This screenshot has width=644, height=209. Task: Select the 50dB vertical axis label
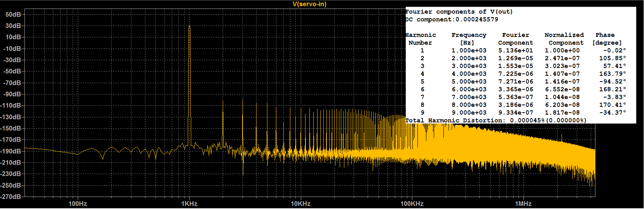13,14
